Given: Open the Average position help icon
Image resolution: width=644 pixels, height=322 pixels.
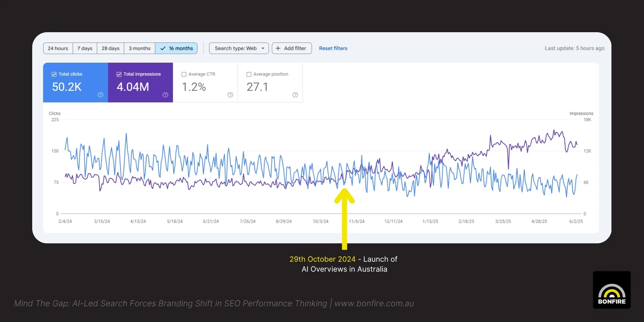Looking at the screenshot, I should pos(295,95).
